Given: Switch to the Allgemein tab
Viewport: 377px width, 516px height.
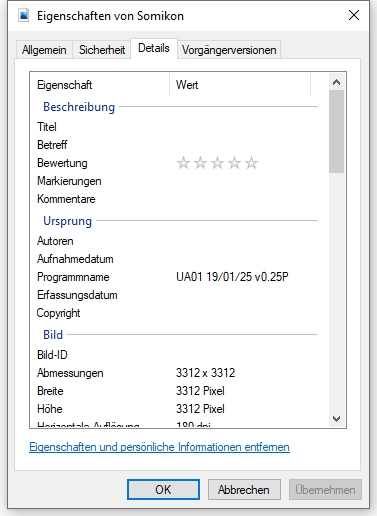Looking at the screenshot, I should [44, 50].
